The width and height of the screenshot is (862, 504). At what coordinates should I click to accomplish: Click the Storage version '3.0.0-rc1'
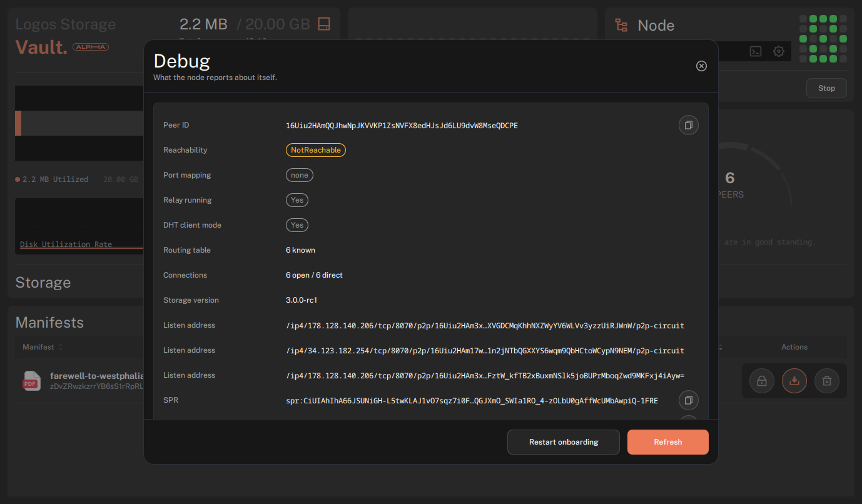(x=302, y=300)
